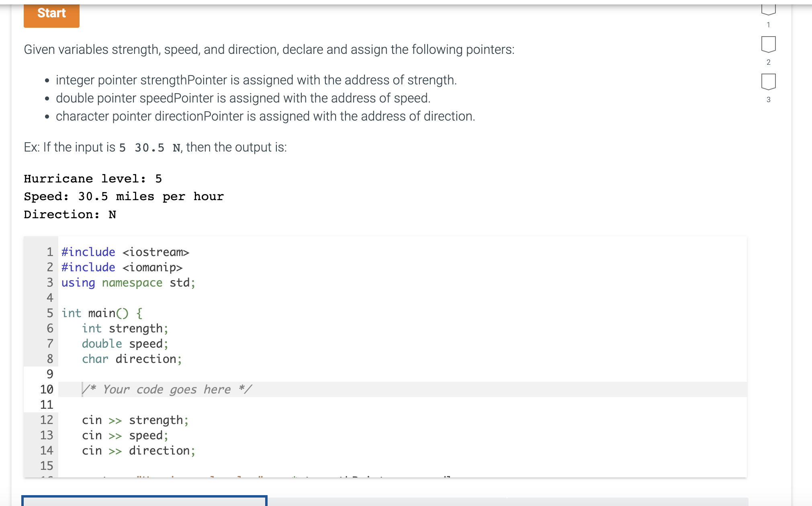Click line number 1 beside include iostream
This screenshot has width=812, height=506.
(49, 252)
